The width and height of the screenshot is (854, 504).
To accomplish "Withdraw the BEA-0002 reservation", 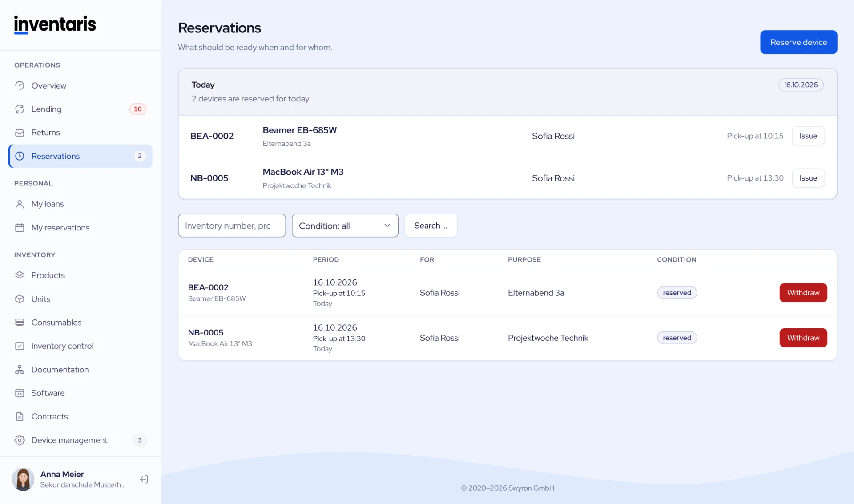I will point(803,293).
